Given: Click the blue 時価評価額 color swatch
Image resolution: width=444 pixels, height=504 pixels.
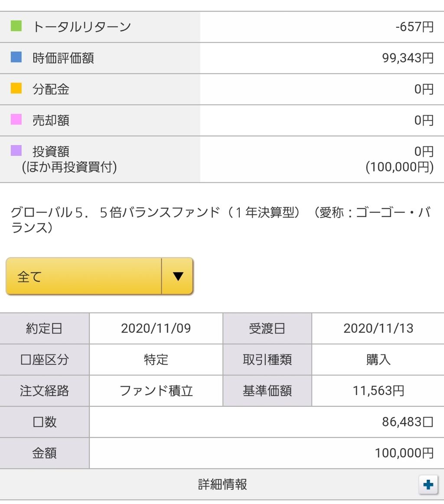Looking at the screenshot, I should click(16, 57).
